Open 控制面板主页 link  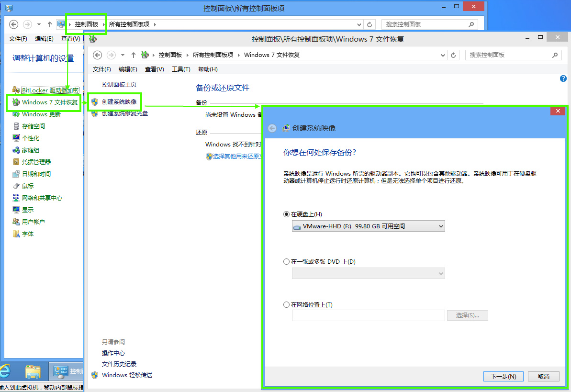[119, 85]
